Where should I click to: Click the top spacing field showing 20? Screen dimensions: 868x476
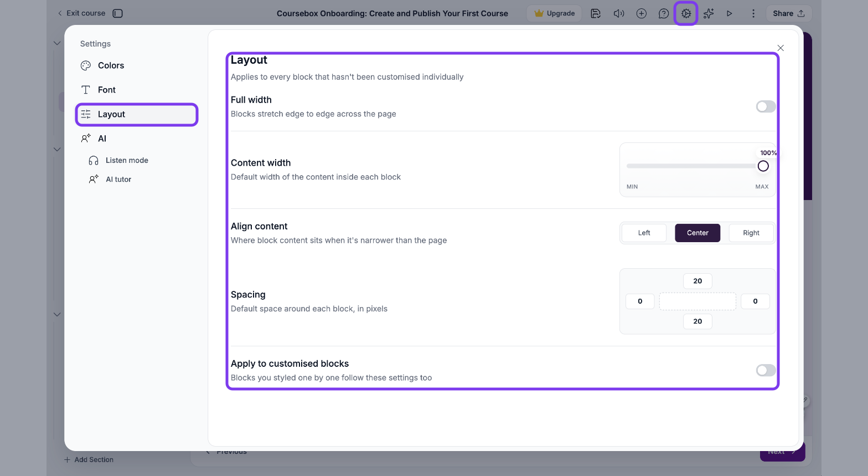697,281
